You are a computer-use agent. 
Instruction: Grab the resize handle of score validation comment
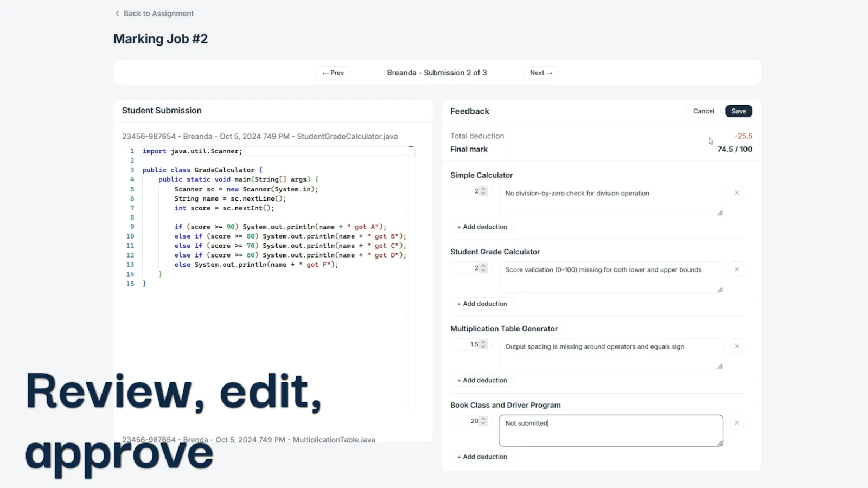719,290
